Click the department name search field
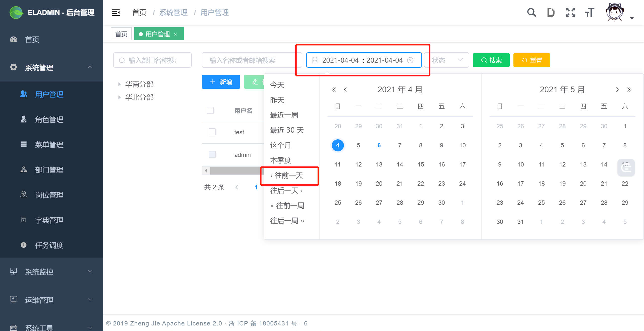 click(152, 60)
